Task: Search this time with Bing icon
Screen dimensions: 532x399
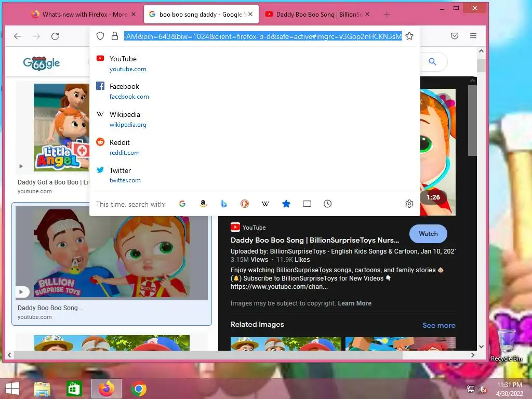Action: [223, 204]
